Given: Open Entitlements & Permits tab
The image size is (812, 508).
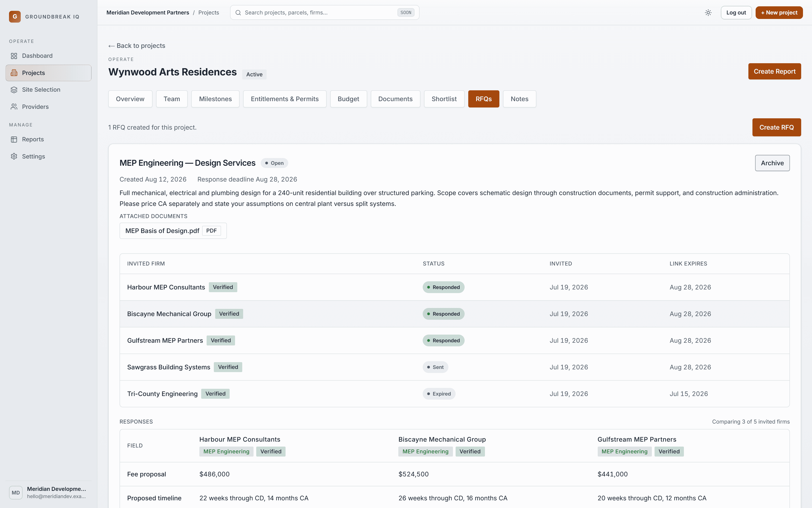Looking at the screenshot, I should click(x=284, y=99).
